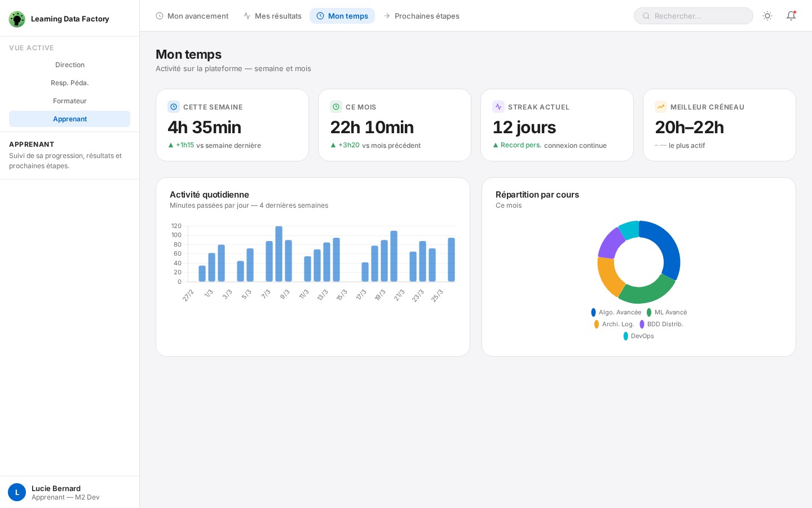The height and width of the screenshot is (508, 812).
Task: Select the Resp. Péda. view
Action: pos(70,83)
